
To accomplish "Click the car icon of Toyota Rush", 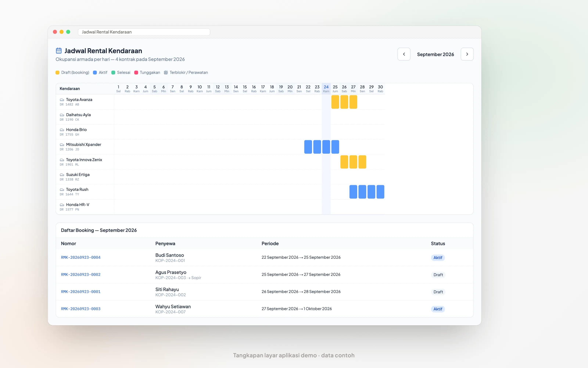I will (62, 190).
